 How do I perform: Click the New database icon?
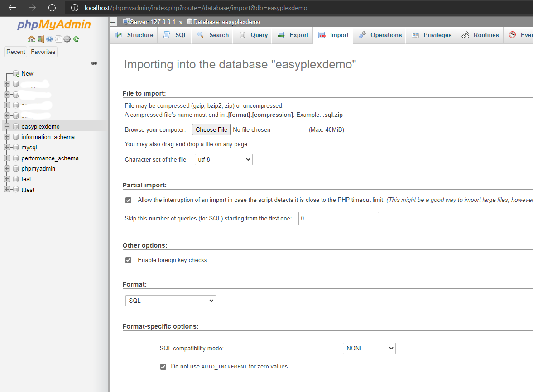point(16,73)
